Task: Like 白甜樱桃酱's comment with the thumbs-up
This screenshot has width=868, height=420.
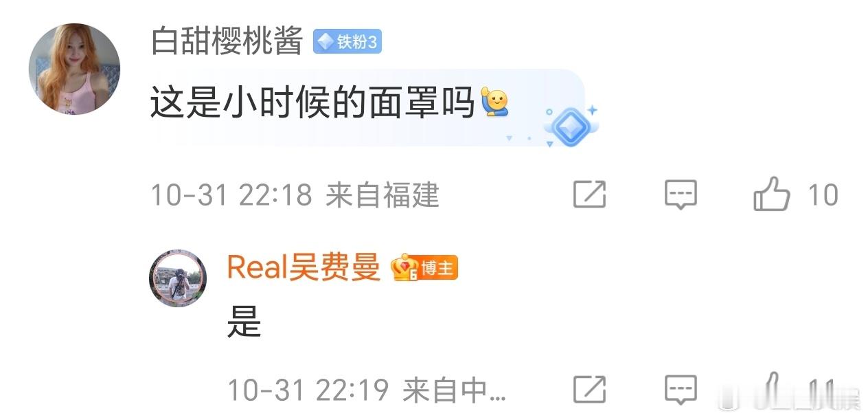Action: point(773,194)
